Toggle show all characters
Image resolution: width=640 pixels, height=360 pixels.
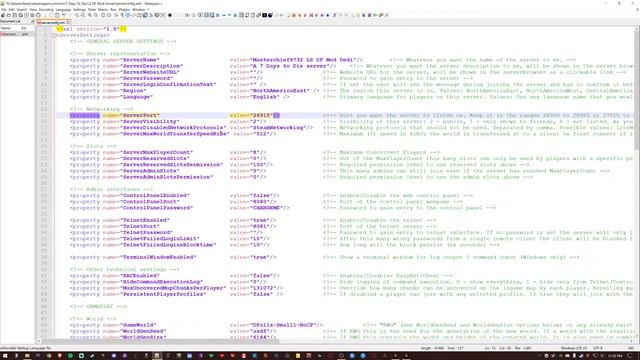122,15
